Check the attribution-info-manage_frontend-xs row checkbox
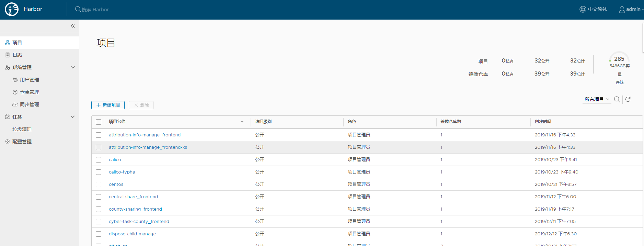The width and height of the screenshot is (644, 246). (x=99, y=147)
